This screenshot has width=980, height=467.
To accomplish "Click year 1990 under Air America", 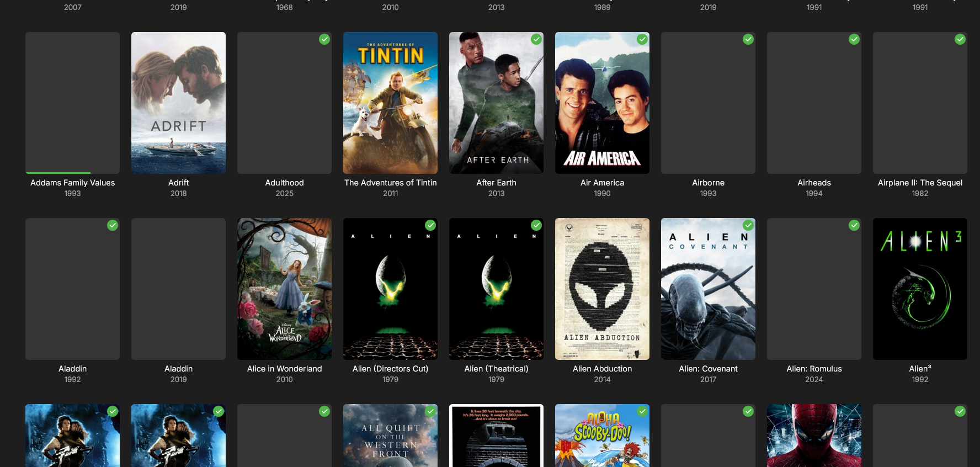I will coord(602,194).
